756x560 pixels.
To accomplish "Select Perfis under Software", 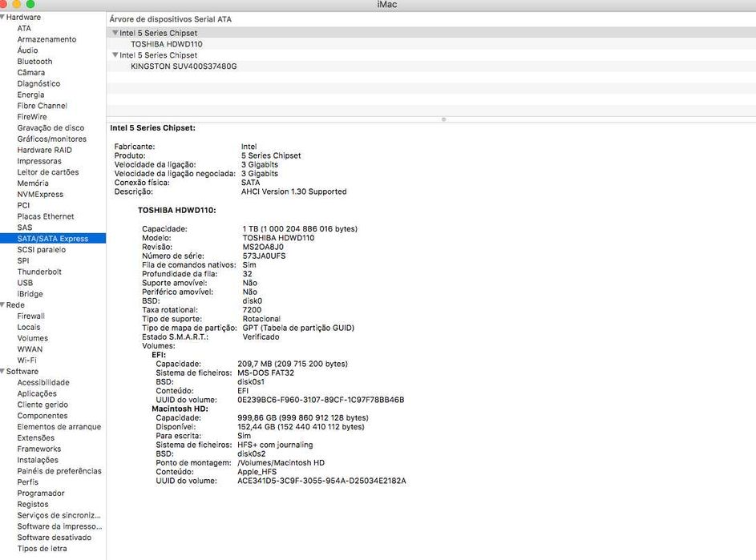I will [27, 482].
